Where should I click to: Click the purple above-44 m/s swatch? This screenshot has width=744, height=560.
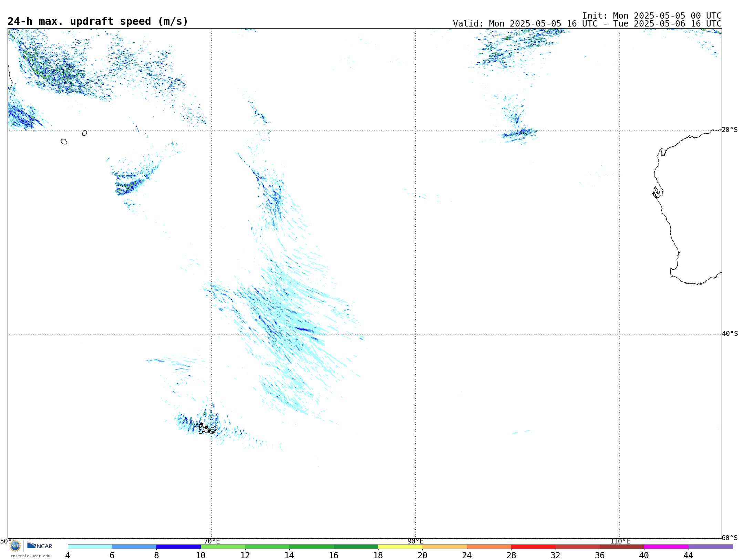[x=711, y=547]
